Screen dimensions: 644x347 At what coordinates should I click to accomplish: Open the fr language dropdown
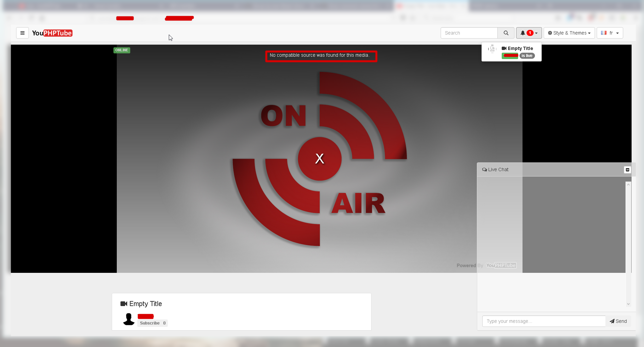tap(610, 33)
